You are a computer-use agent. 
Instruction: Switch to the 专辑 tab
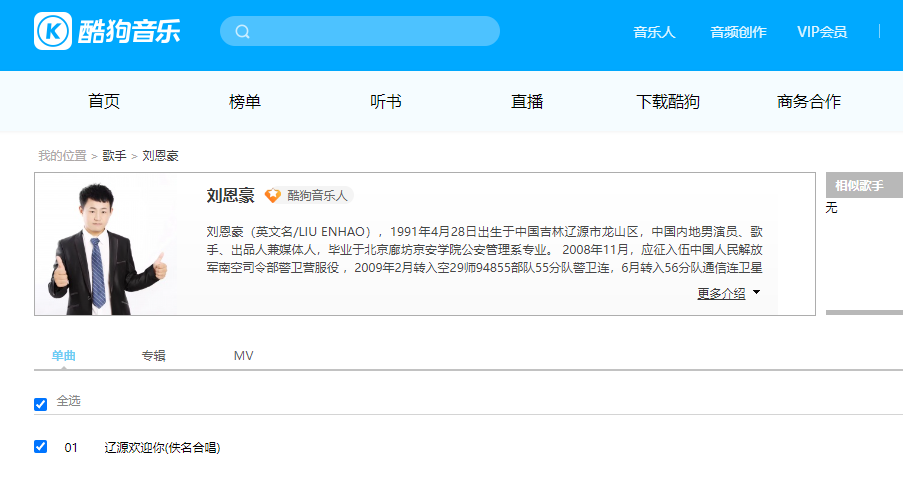pos(153,356)
